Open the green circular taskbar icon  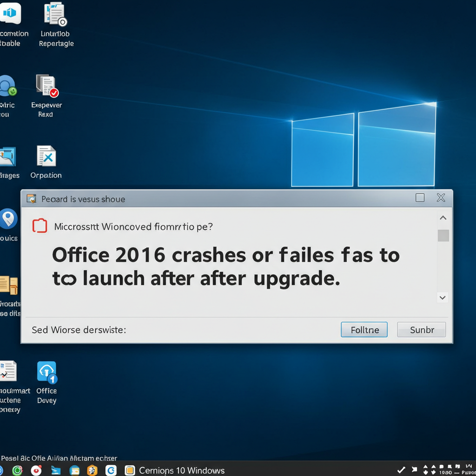(x=17, y=470)
